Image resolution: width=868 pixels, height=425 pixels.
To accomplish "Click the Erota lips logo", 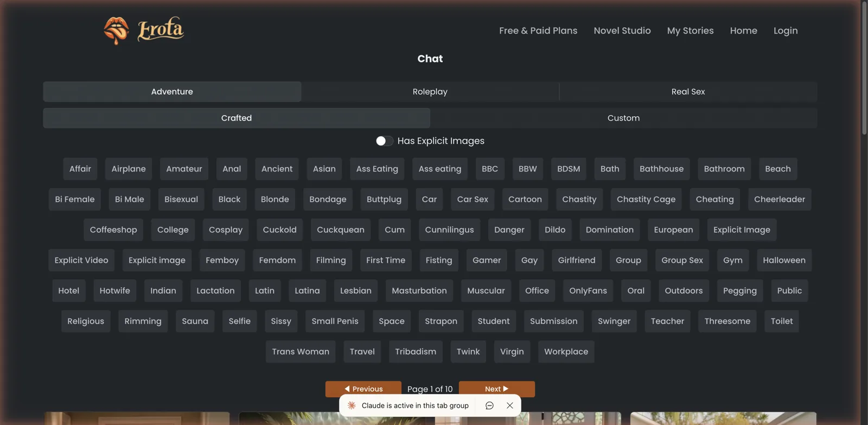I will pyautogui.click(x=116, y=30).
